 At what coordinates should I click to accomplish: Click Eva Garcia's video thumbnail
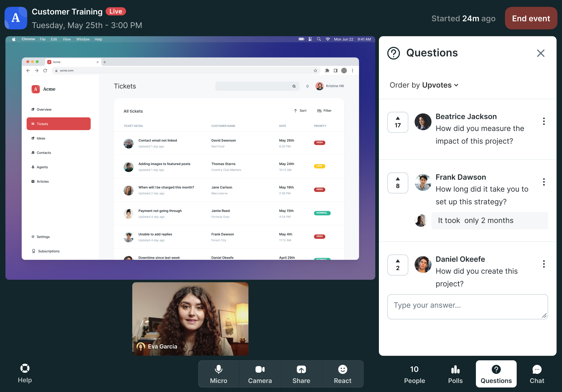tap(190, 319)
